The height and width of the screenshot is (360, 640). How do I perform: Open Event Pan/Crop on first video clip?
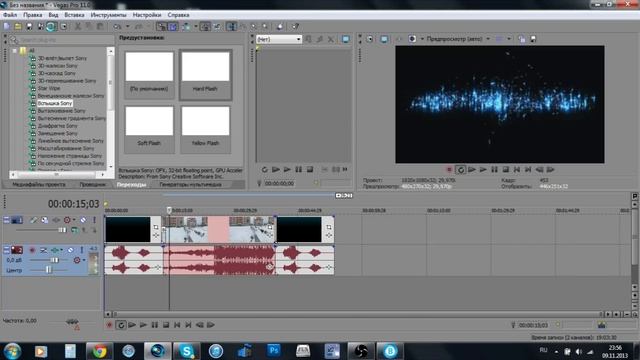point(156,227)
